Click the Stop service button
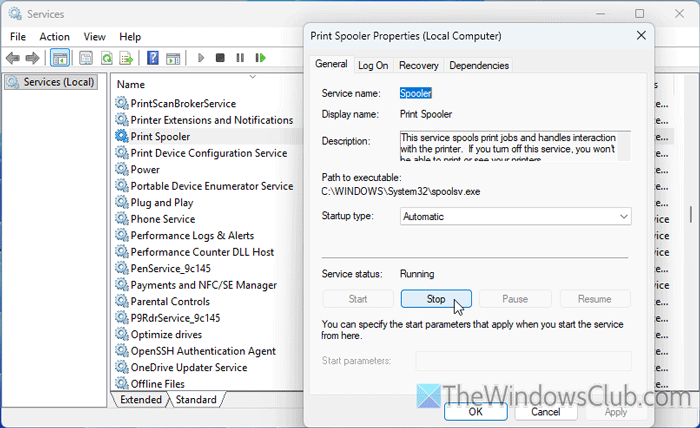Viewport: 700px width, 428px height. [x=436, y=299]
